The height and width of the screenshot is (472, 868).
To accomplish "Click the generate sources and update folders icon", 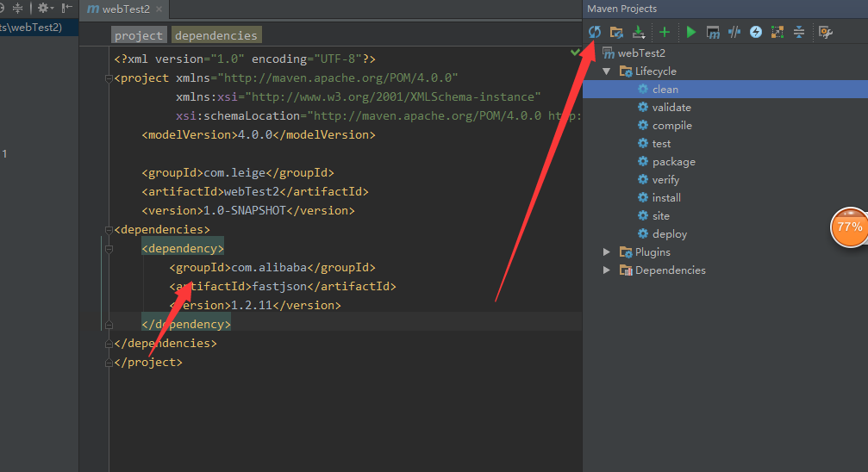I will pyautogui.click(x=616, y=32).
